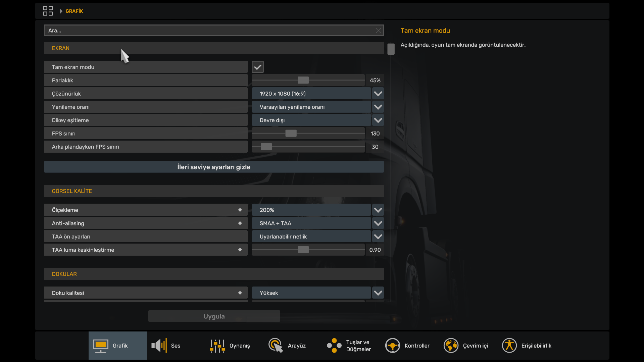Open Yenileme oranı dropdown arrow
Viewport: 644px width, 362px height.
378,107
